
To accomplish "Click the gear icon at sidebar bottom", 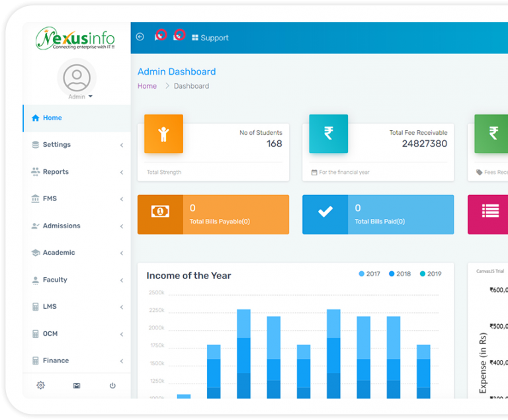I will (40, 386).
